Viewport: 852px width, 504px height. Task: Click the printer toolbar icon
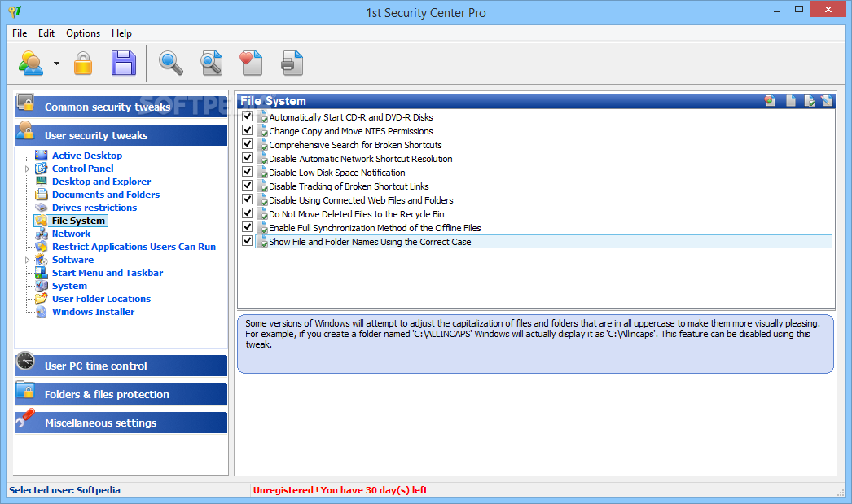(x=292, y=63)
